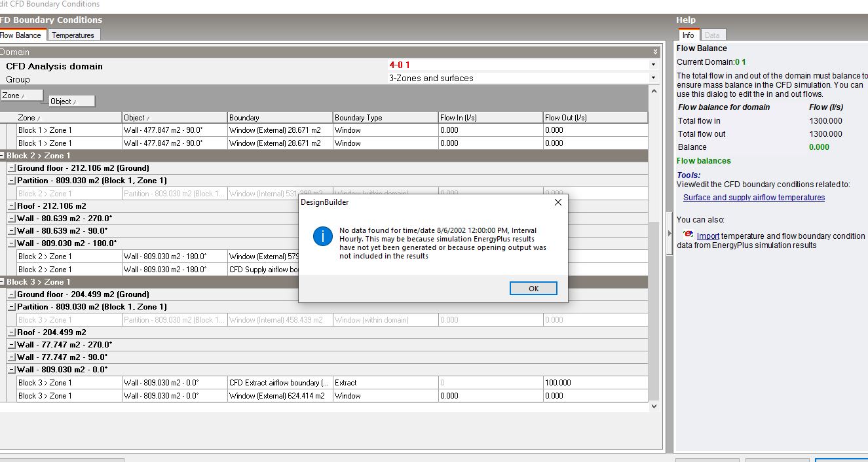Collapse the Domain section with the chevron icon
This screenshot has width=868, height=462.
[x=655, y=52]
